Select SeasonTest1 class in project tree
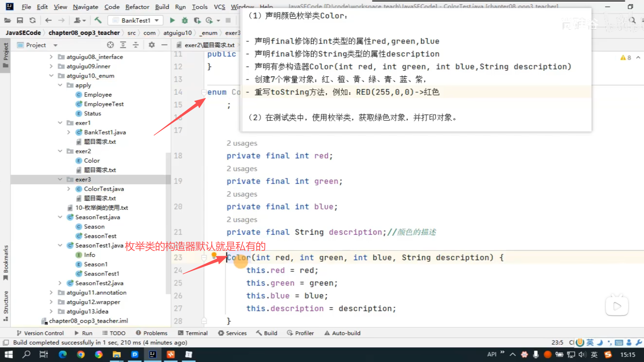Image resolution: width=644 pixels, height=362 pixels. [101, 274]
